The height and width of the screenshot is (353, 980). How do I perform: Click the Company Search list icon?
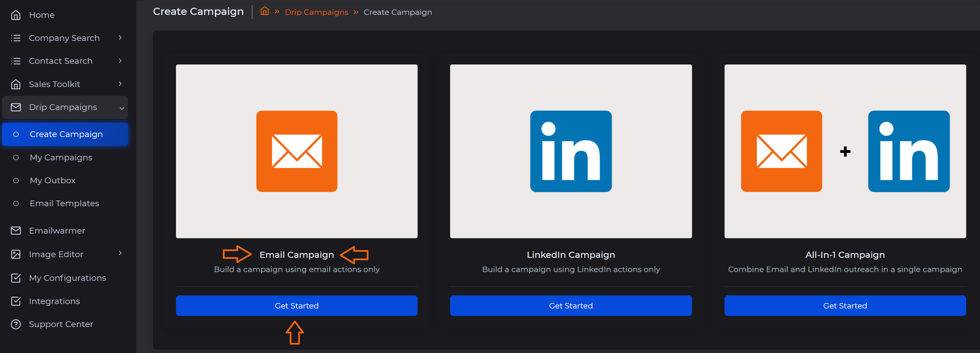pyautogui.click(x=16, y=38)
